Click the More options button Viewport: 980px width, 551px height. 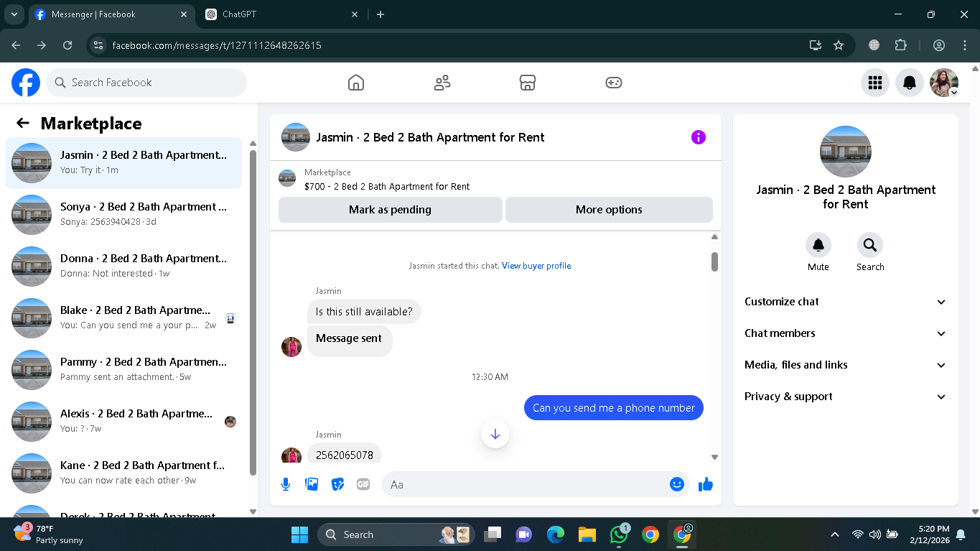point(609,210)
